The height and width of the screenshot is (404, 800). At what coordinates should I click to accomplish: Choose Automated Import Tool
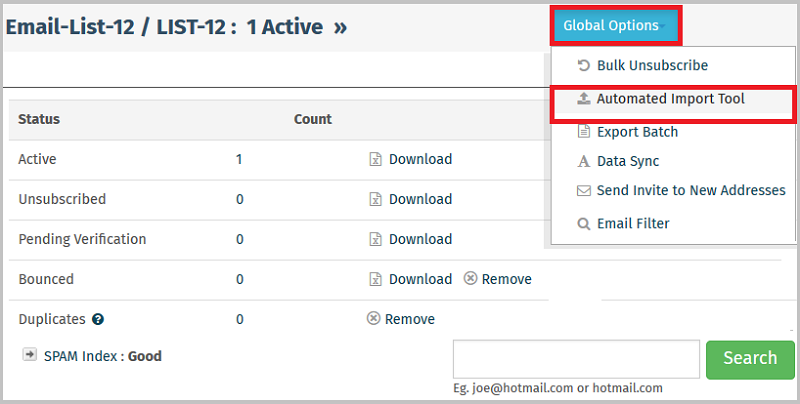(x=673, y=99)
